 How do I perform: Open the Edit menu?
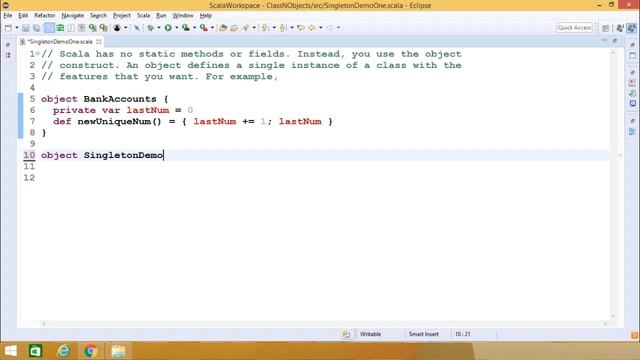click(x=23, y=16)
